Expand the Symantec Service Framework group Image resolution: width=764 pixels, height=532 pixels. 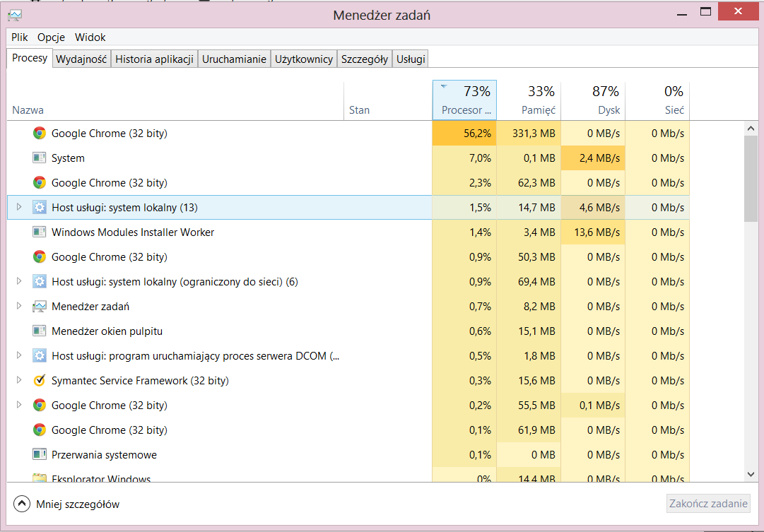tap(19, 381)
